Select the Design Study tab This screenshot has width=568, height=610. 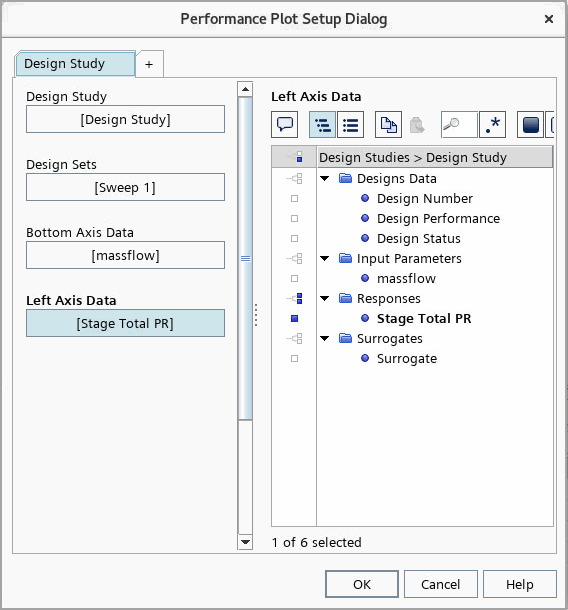(75, 64)
